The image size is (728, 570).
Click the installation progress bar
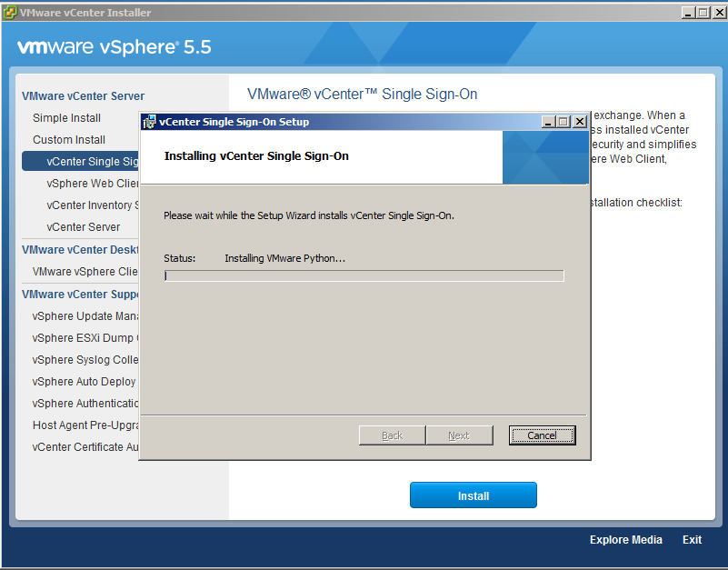point(364,275)
